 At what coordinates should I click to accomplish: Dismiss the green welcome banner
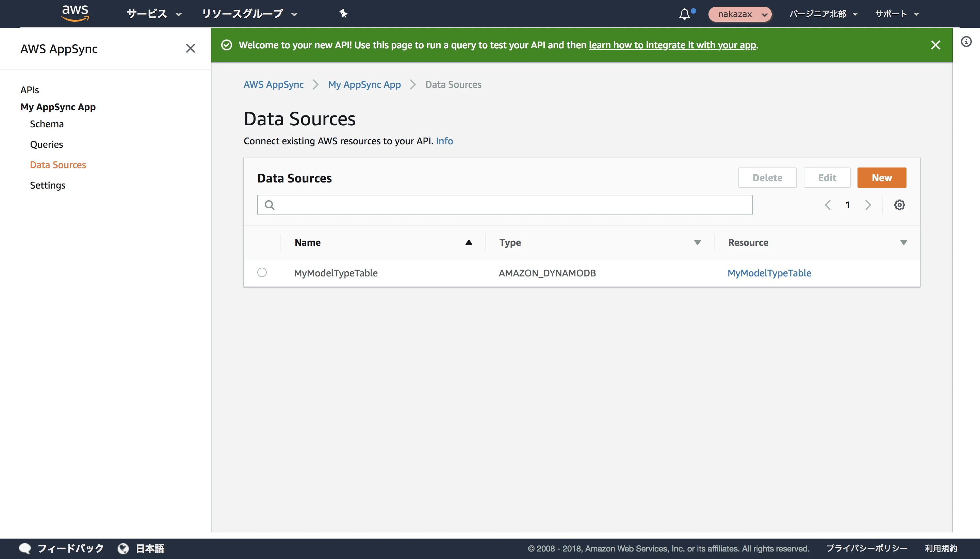click(935, 45)
